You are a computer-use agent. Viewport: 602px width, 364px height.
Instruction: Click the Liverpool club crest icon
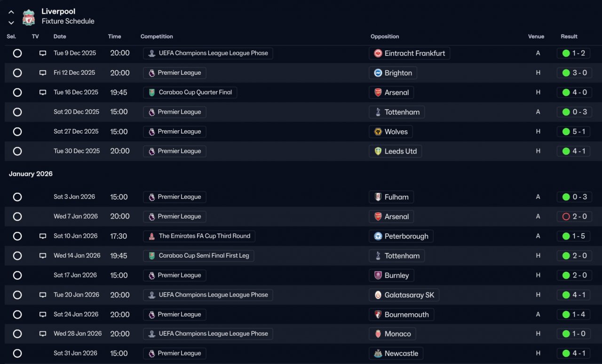point(29,17)
